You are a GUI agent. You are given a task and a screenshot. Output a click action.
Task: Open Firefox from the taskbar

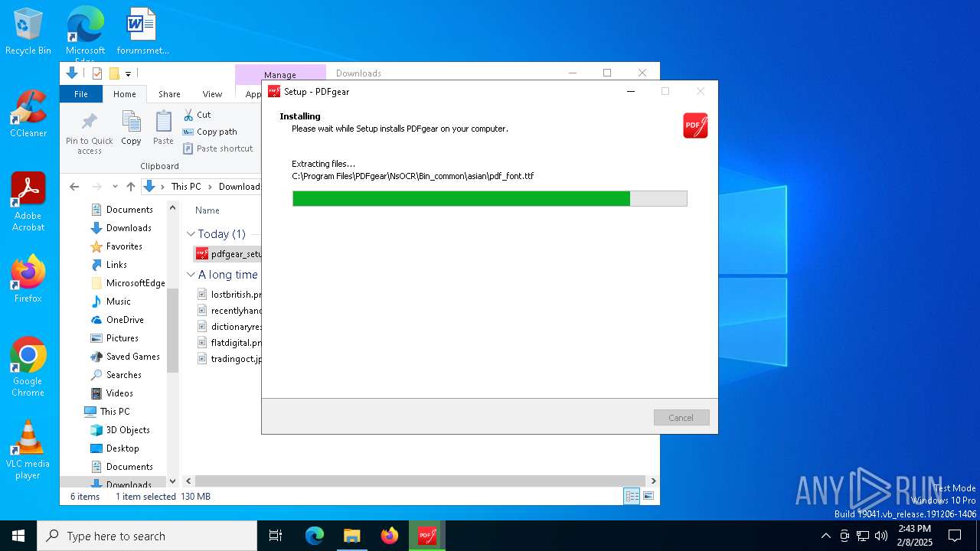(390, 536)
